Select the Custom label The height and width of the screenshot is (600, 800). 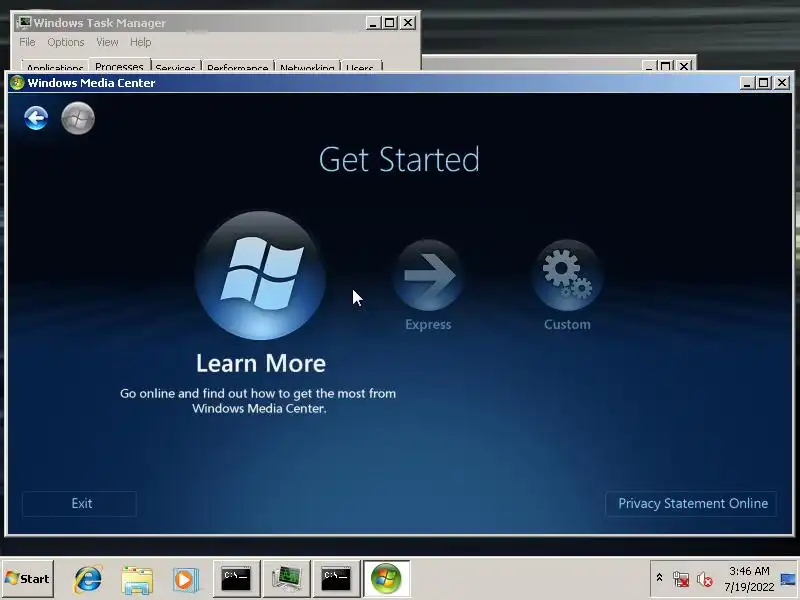click(567, 324)
